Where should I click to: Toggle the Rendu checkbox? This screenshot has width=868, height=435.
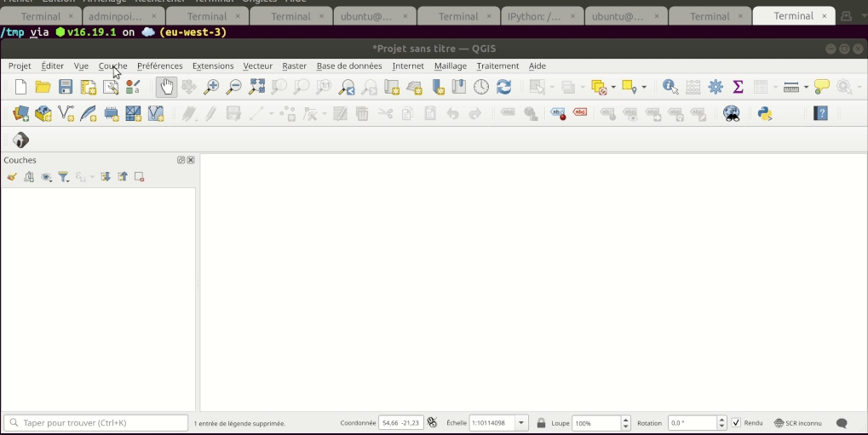736,423
